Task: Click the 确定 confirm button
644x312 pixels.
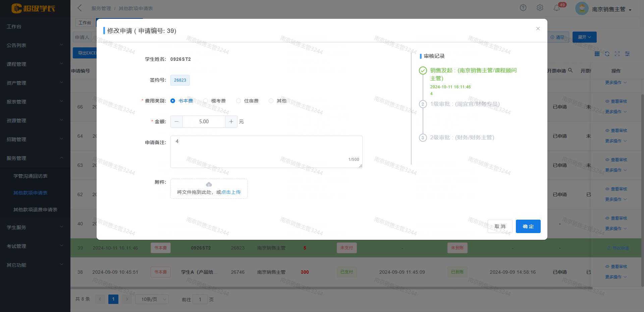Action: pos(528,226)
